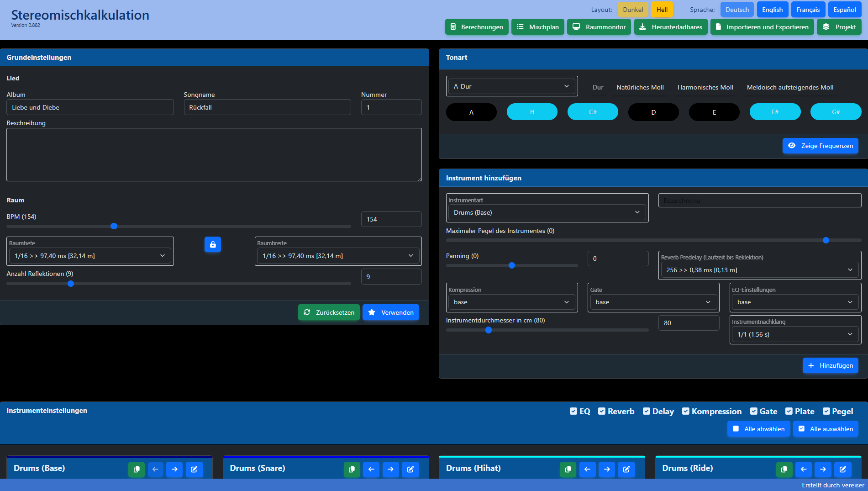Click the Hinzufügen button
This screenshot has height=491, width=868.
[x=831, y=365]
